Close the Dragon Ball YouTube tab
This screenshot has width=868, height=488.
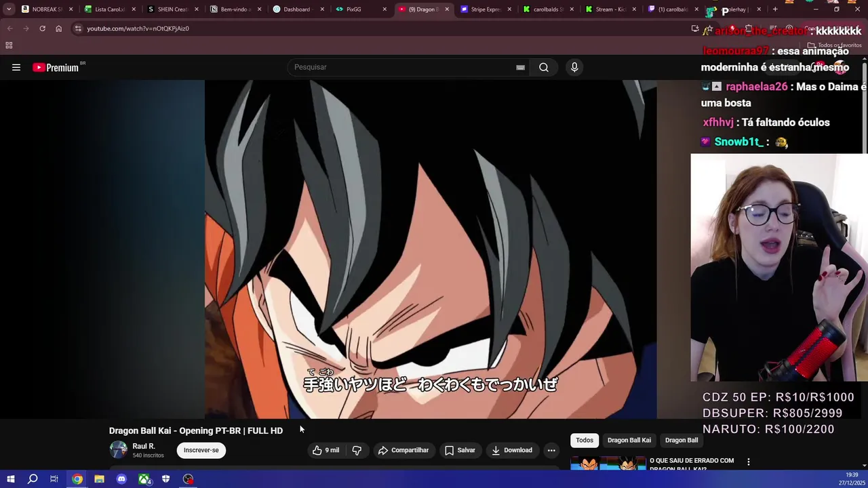[447, 9]
